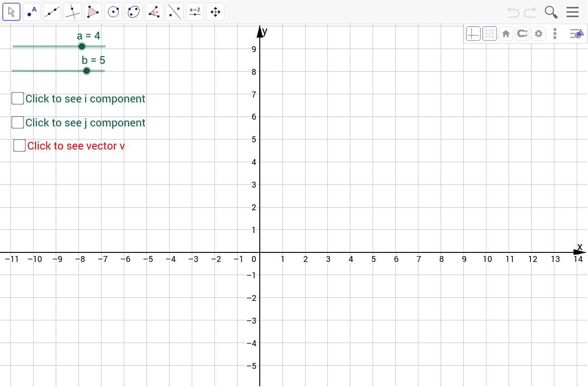Check the 'Click to see i component' box
588x387 pixels.
click(x=17, y=98)
